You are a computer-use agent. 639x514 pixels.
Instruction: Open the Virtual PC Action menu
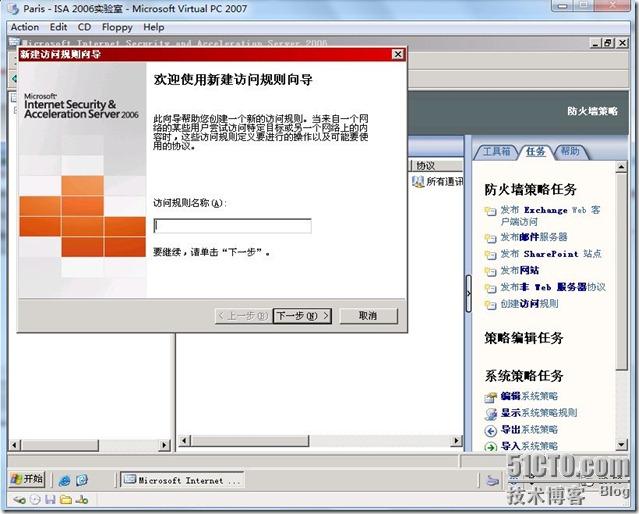coord(25,27)
